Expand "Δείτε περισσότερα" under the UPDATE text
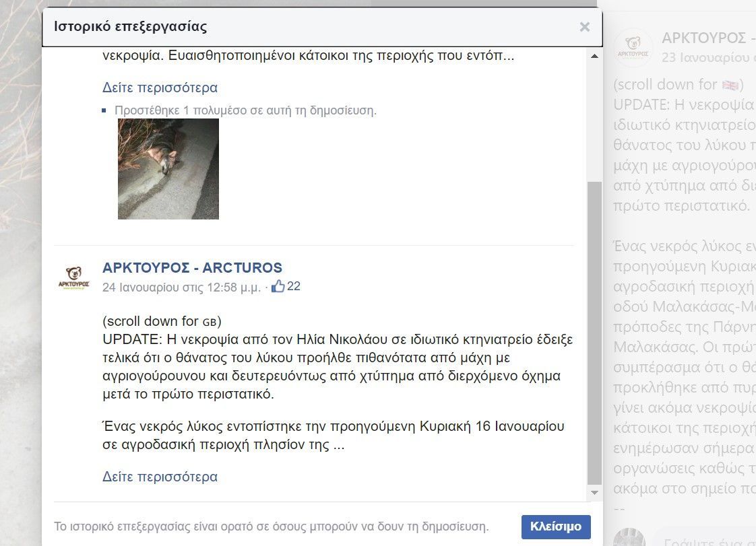756x546 pixels. point(160,477)
